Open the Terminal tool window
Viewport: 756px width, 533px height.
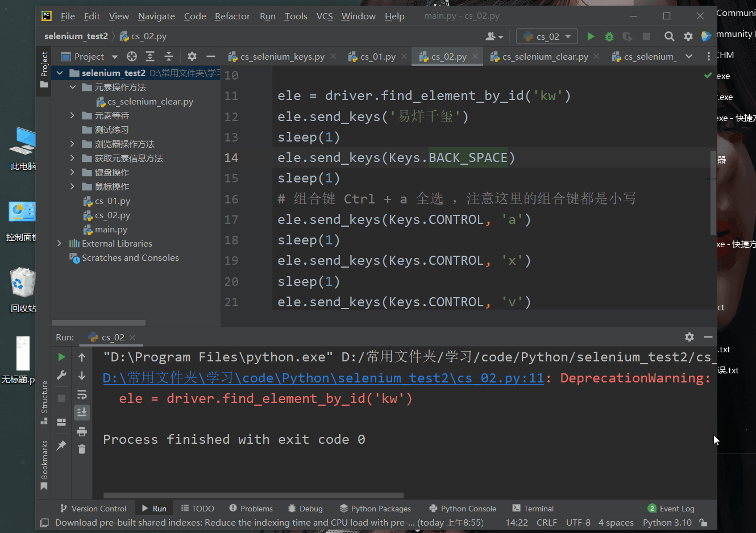click(x=533, y=509)
